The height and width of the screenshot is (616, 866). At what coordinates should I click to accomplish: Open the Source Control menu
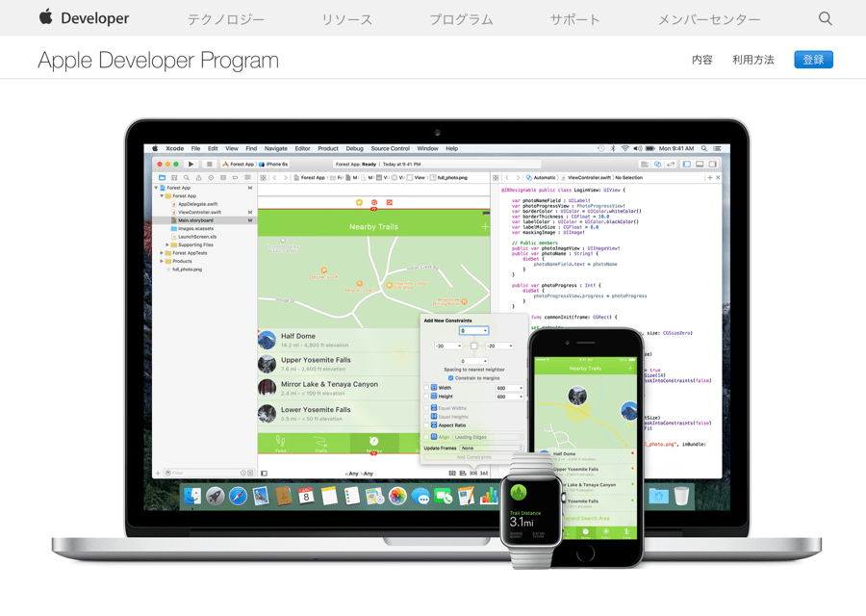[391, 148]
